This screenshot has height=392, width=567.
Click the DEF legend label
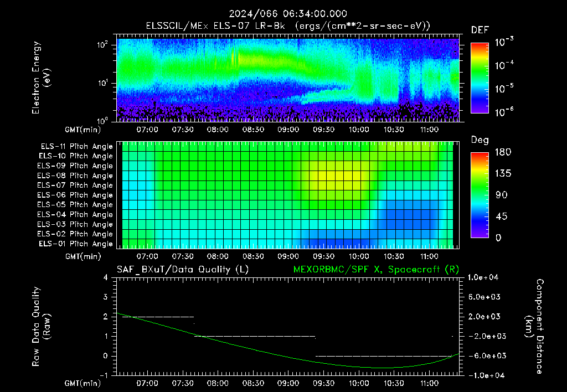pos(480,30)
